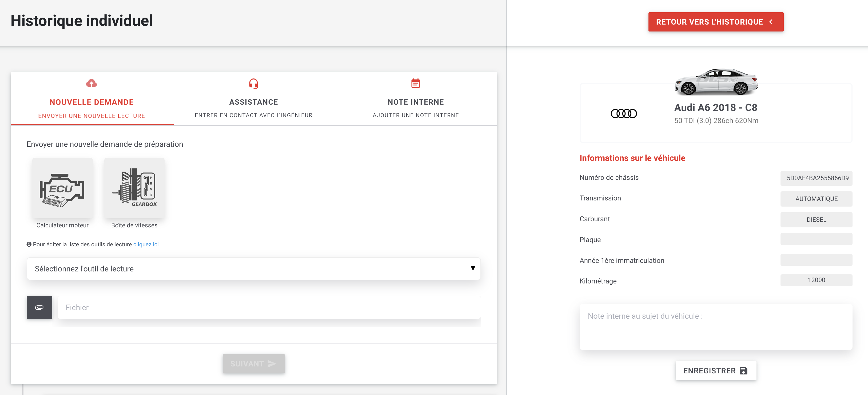
Task: Click the headset icon above Assistance
Action: 253,83
